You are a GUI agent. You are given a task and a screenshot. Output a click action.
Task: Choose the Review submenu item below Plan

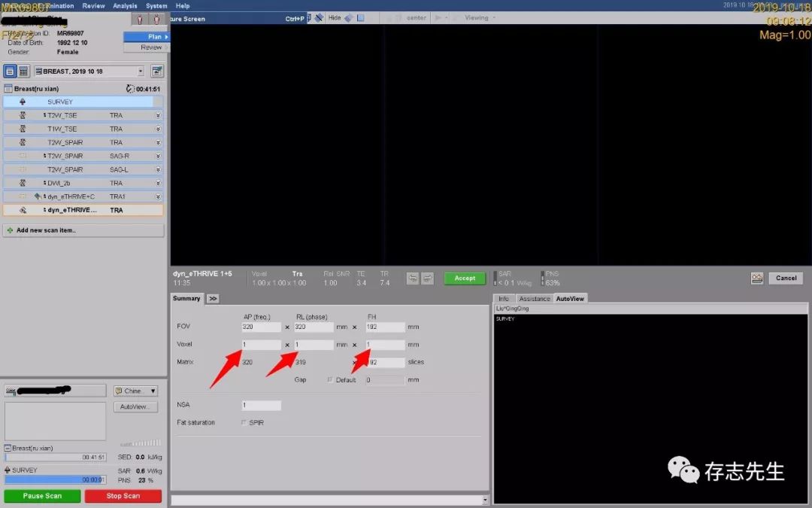click(146, 47)
